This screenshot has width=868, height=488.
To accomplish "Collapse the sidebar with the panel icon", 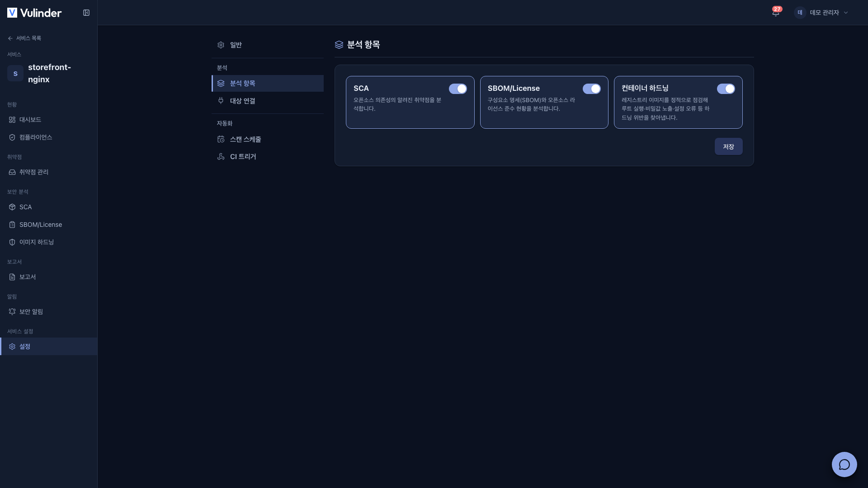I will 86,13.
